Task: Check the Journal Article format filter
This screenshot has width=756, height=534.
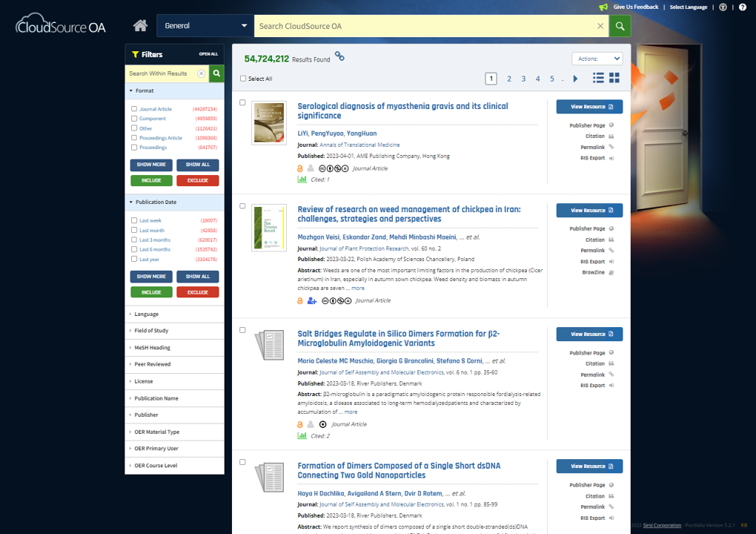Action: coord(134,109)
